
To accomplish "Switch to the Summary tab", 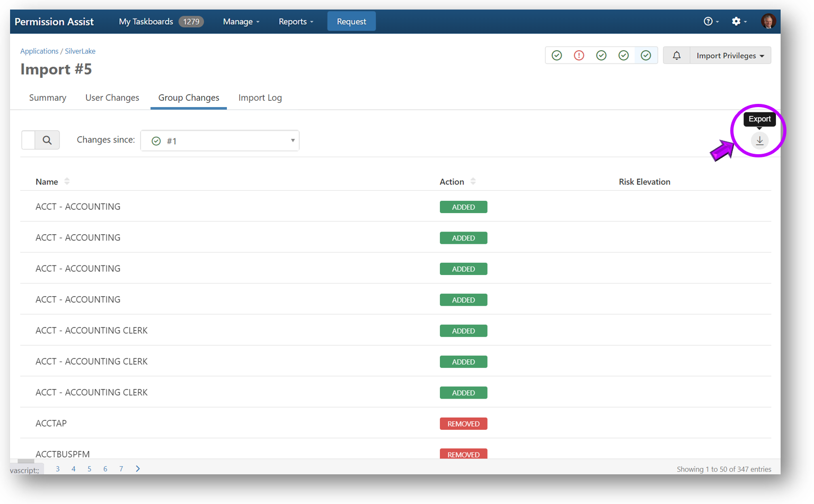I will [x=48, y=98].
